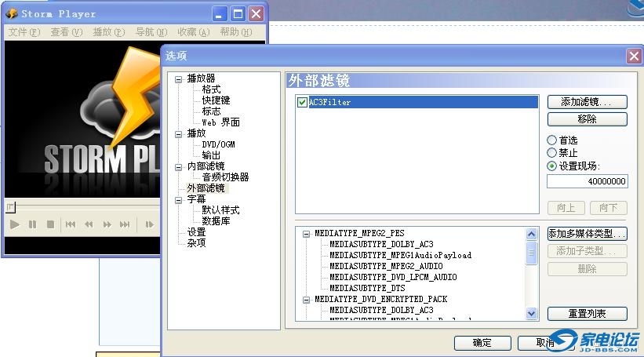Click the Play button in Storm Player

pos(14,224)
